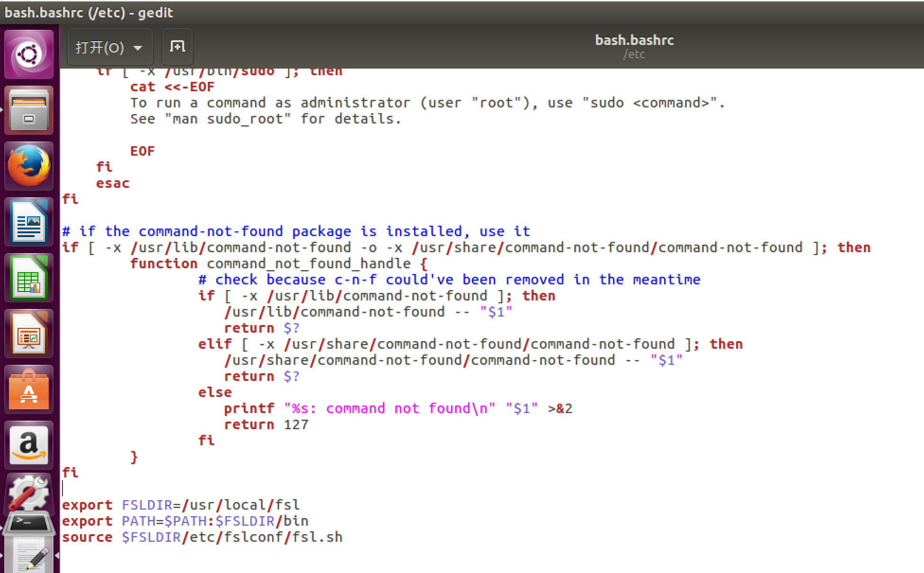Viewport: 924px width, 573px height.
Task: Click the /etc path subtitle text
Action: 634,54
